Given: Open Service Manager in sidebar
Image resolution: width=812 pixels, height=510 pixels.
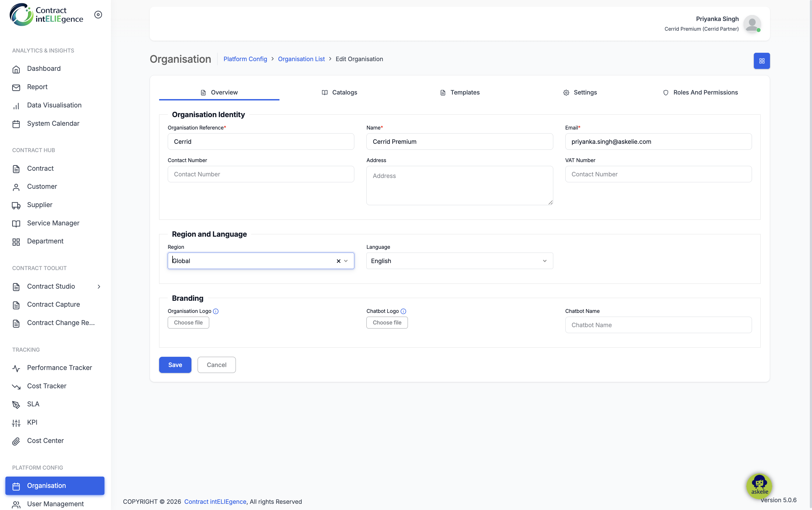Looking at the screenshot, I should (x=53, y=223).
